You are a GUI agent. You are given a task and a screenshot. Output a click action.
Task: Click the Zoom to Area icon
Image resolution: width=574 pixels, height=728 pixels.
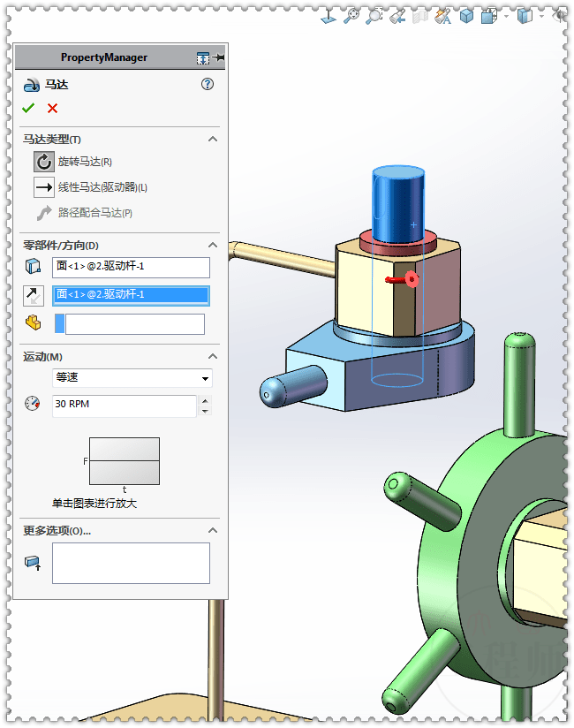click(x=374, y=16)
